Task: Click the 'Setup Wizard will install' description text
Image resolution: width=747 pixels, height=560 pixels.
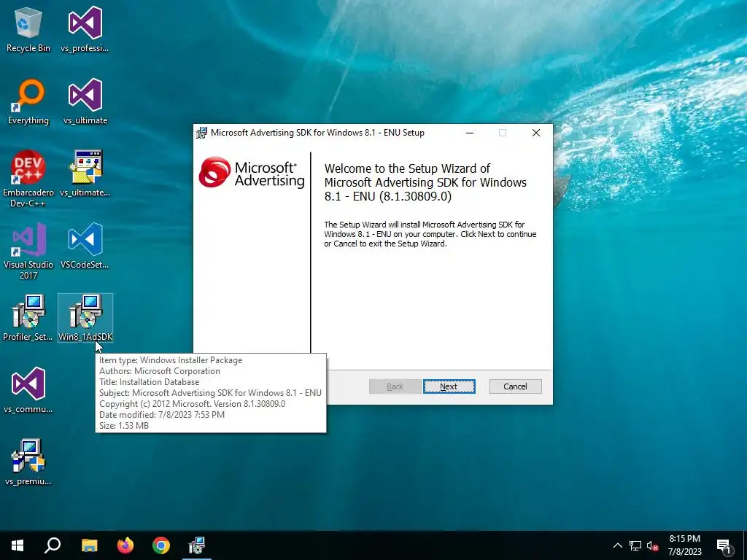Action: coord(430,234)
